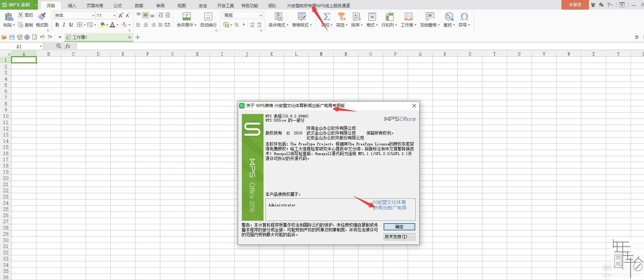Click the currency format icon

[226, 25]
